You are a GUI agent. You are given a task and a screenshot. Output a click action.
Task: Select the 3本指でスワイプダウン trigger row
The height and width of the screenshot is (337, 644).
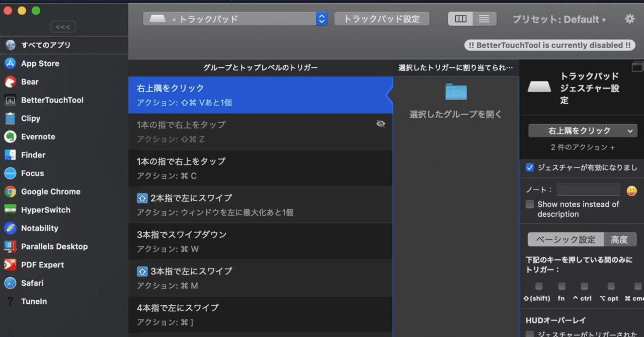tap(260, 241)
